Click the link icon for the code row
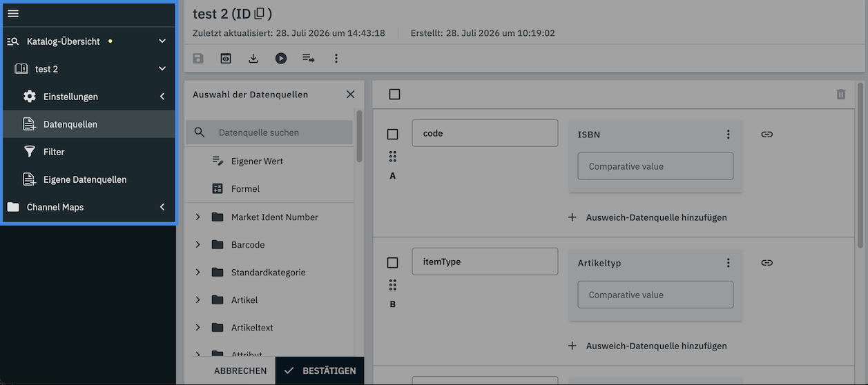868x385 pixels. 766,135
